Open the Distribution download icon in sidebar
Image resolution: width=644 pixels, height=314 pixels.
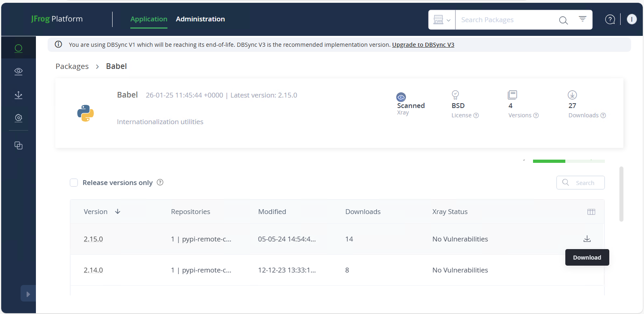tap(18, 95)
